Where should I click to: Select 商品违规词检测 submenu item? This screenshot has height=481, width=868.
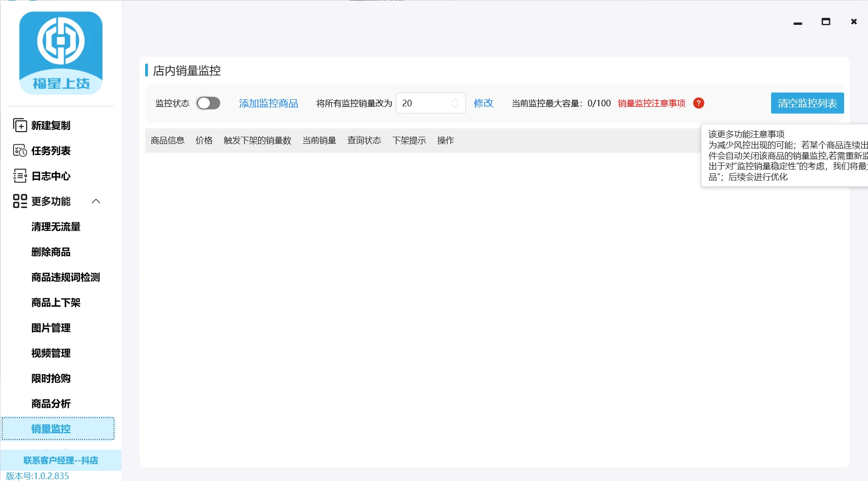66,277
